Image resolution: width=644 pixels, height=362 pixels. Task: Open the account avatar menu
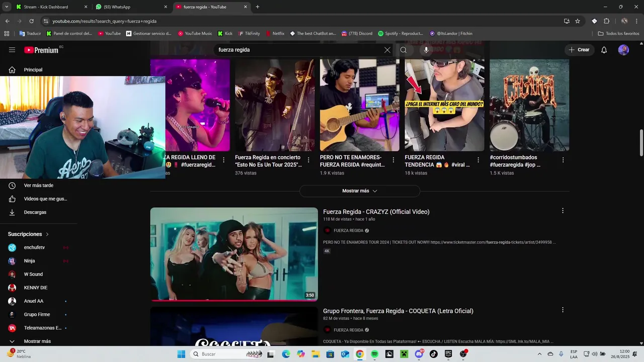coord(623,50)
